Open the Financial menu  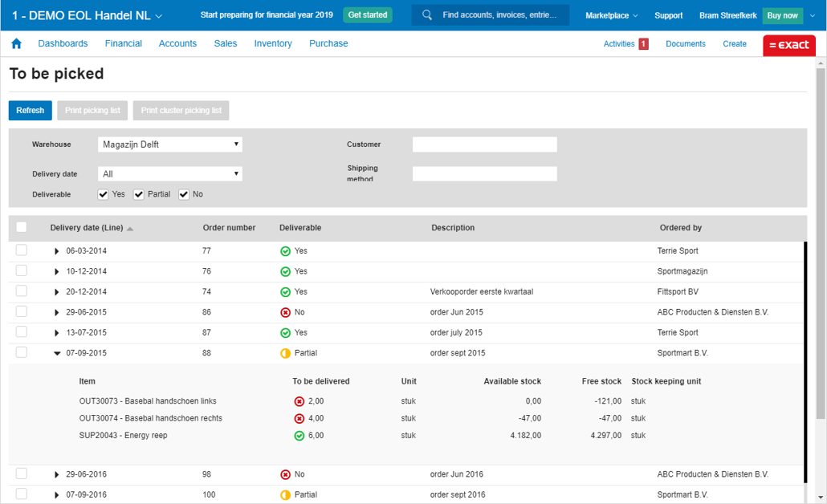[123, 44]
